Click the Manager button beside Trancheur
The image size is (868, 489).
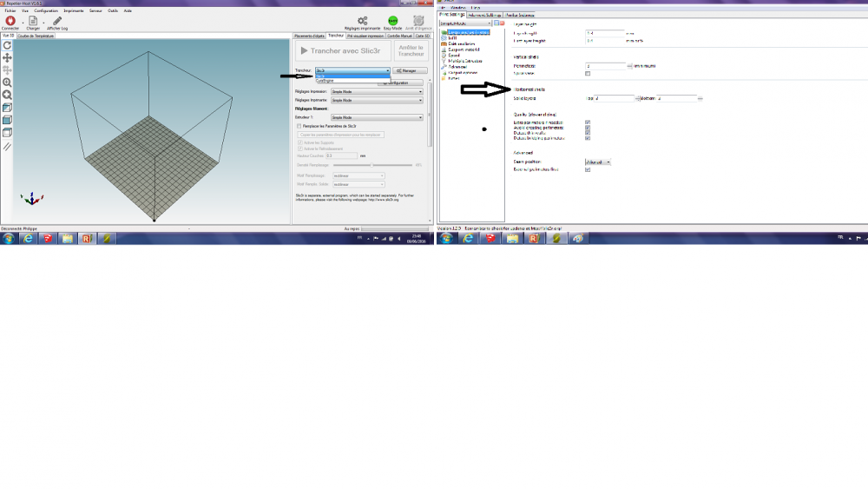point(410,71)
